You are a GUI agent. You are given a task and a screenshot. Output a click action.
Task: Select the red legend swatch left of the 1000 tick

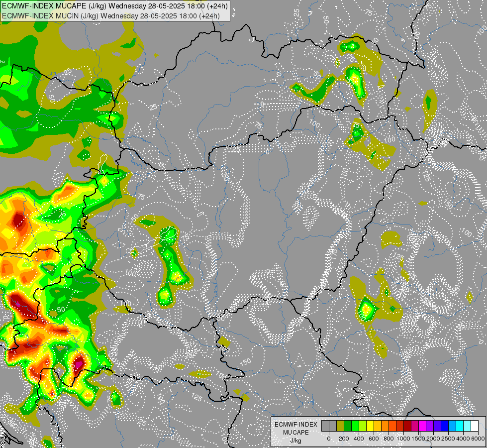pos(400,426)
